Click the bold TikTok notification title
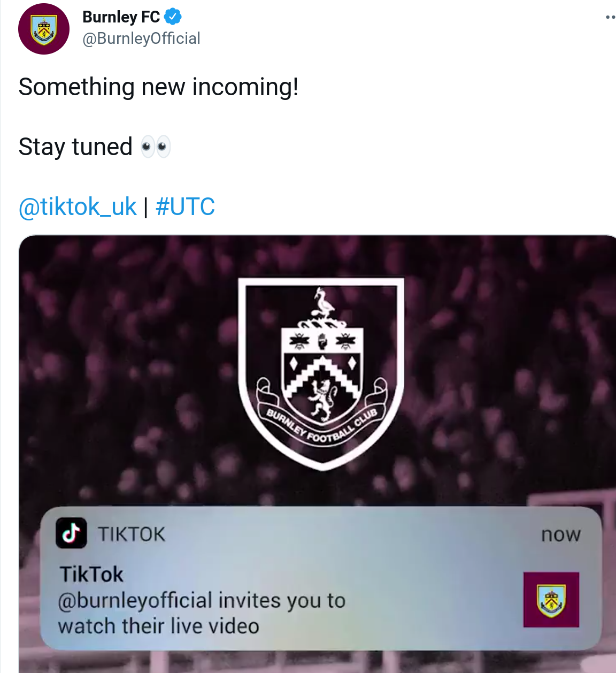This screenshot has height=673, width=616. click(91, 574)
